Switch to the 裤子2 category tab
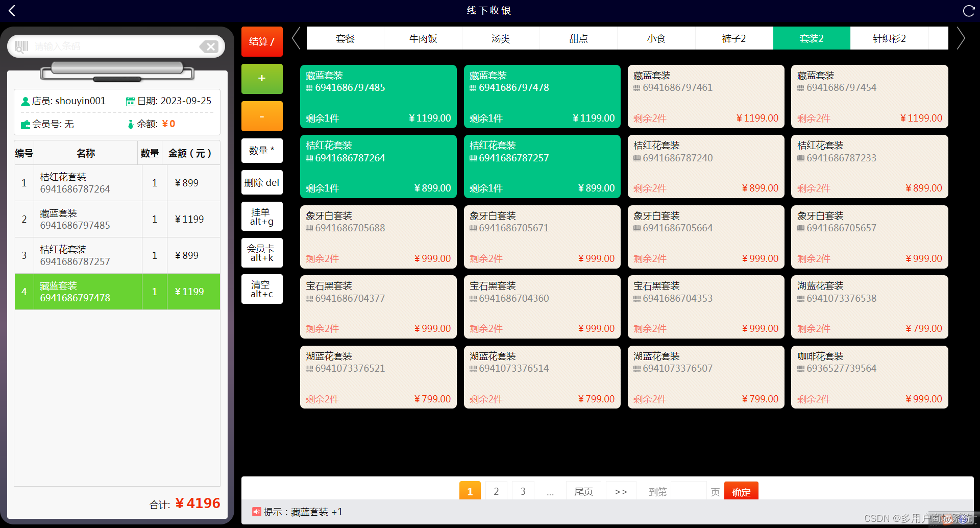Viewport: 980px width, 528px height. pyautogui.click(x=734, y=38)
